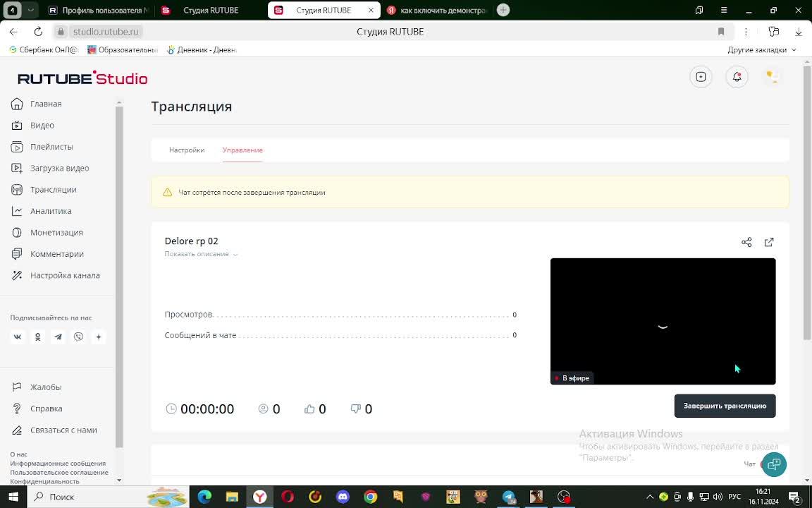Click the Dzen star social icon
This screenshot has height=508, width=812.
pyautogui.click(x=99, y=337)
